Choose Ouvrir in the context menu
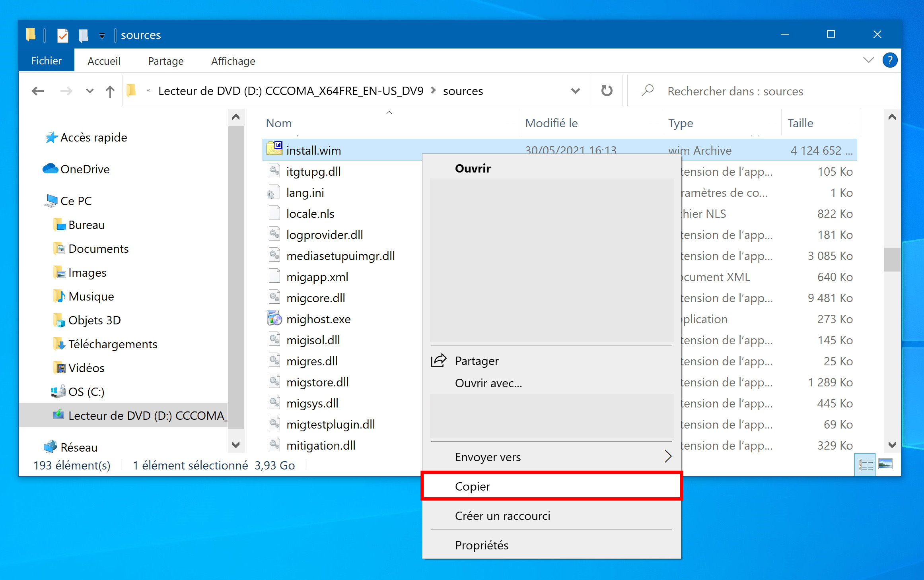 [551, 168]
